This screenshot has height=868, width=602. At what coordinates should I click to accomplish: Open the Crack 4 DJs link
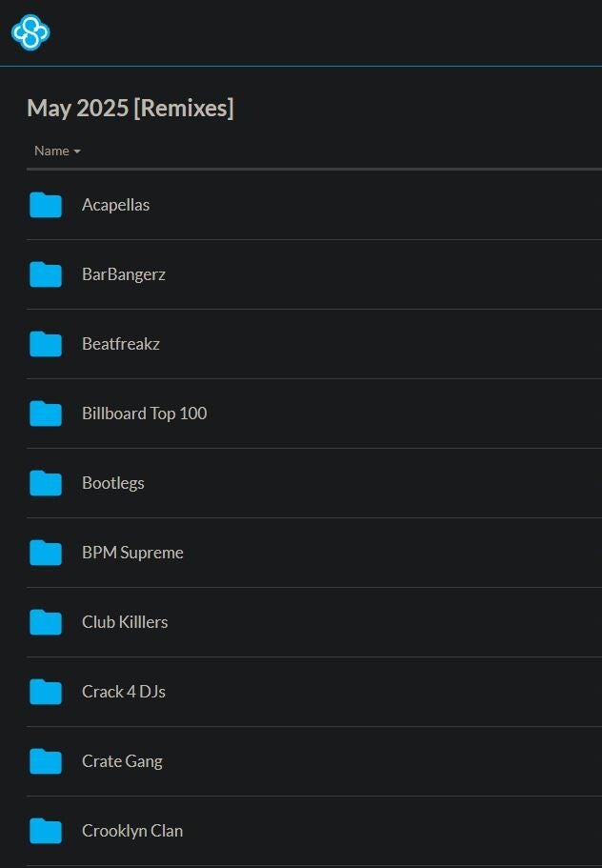124,692
